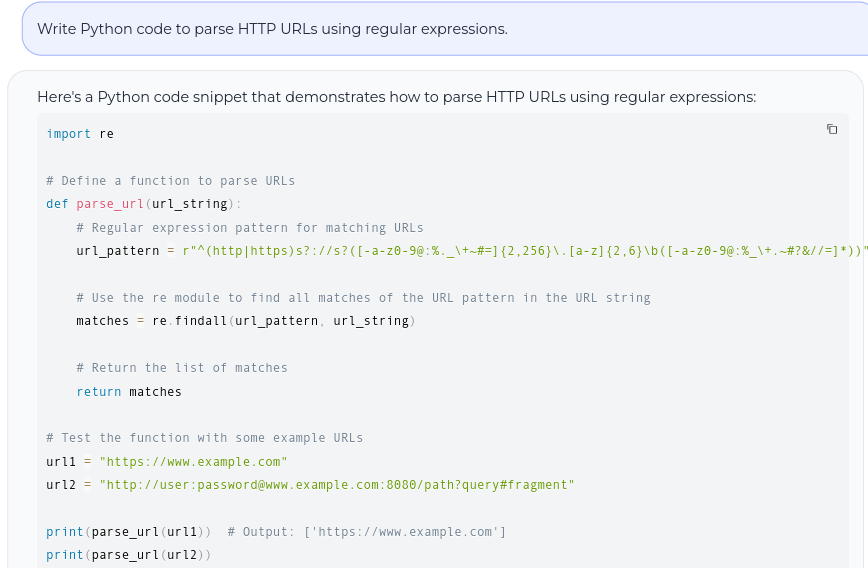
Task: Click the url2 string with user:password
Action: (337, 485)
